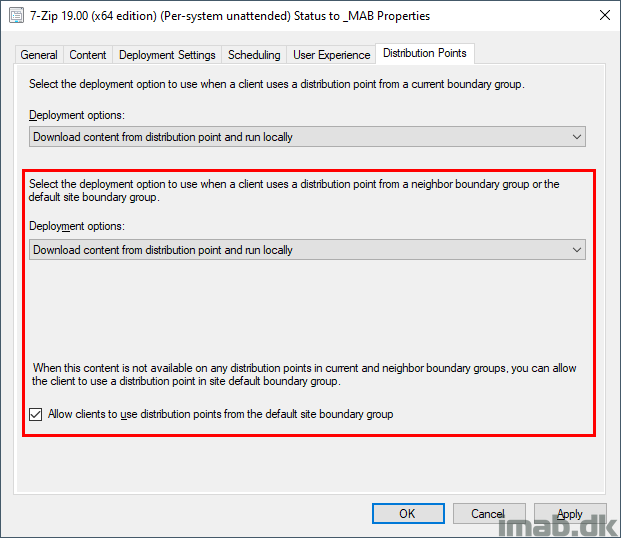Select the Distribution Points tab

[425, 53]
